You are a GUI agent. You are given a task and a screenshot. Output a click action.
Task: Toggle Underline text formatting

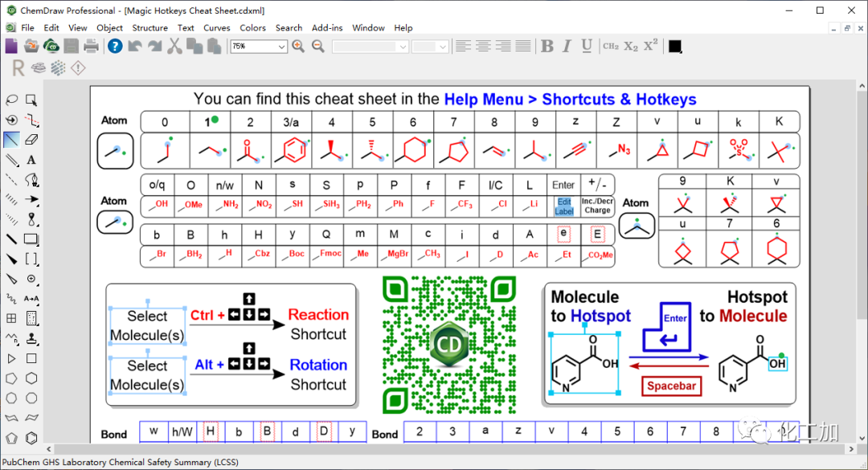click(x=587, y=47)
